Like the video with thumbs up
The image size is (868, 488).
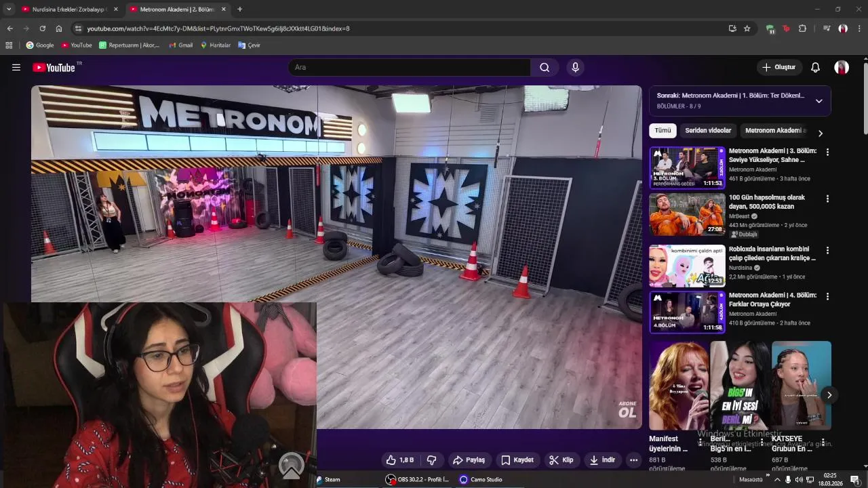(399, 460)
